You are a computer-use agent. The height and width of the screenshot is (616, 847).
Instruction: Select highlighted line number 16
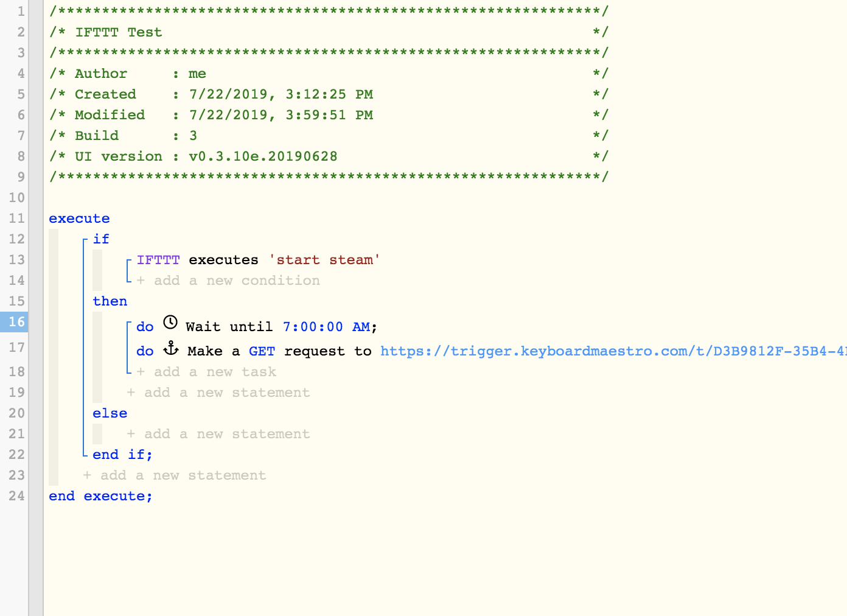[14, 321]
